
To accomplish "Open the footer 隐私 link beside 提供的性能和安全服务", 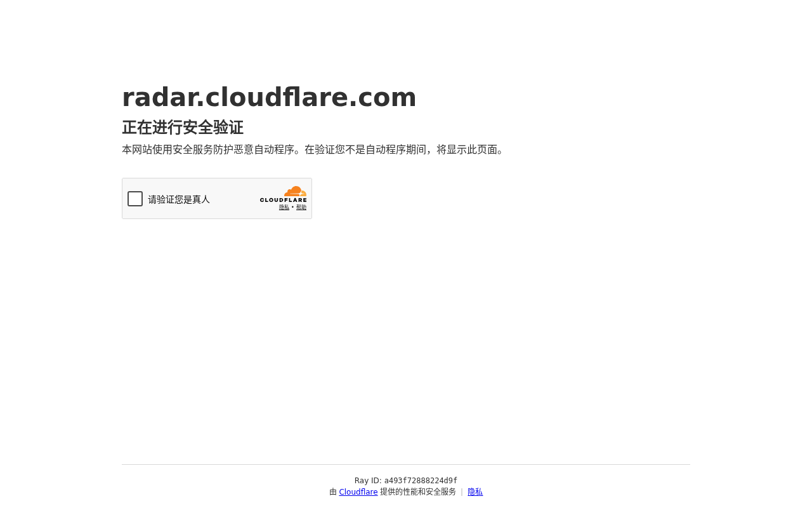I will [x=475, y=492].
